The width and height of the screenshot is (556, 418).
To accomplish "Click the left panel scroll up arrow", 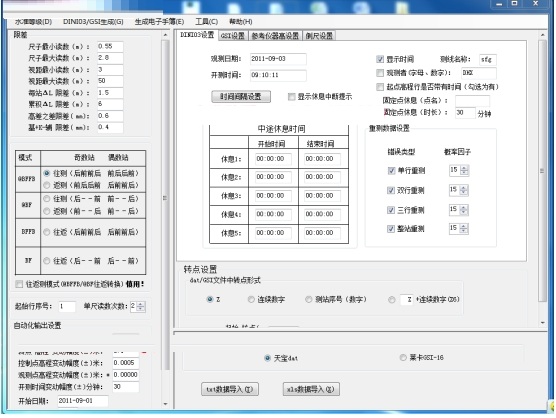I will [x=165, y=35].
